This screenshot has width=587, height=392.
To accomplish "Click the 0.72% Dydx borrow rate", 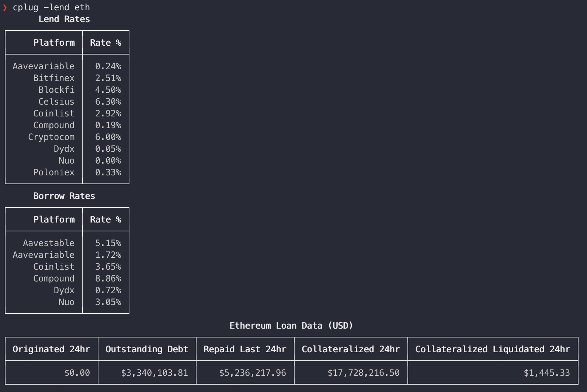I will [108, 290].
